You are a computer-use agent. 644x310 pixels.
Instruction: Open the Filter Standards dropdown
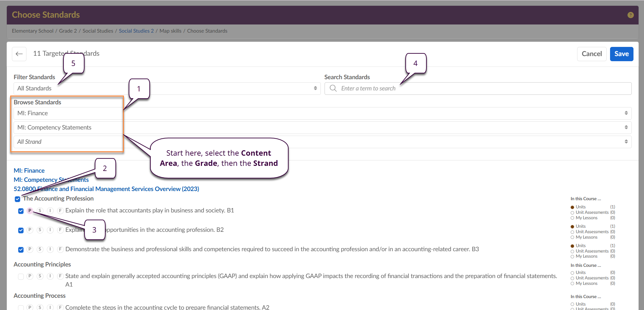pos(166,88)
